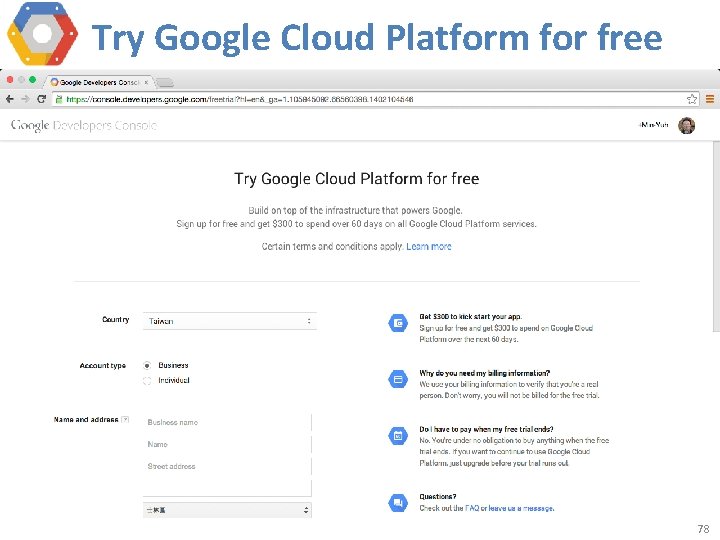Click the blue $300 credit icon
The height and width of the screenshot is (540, 720).
(397, 323)
